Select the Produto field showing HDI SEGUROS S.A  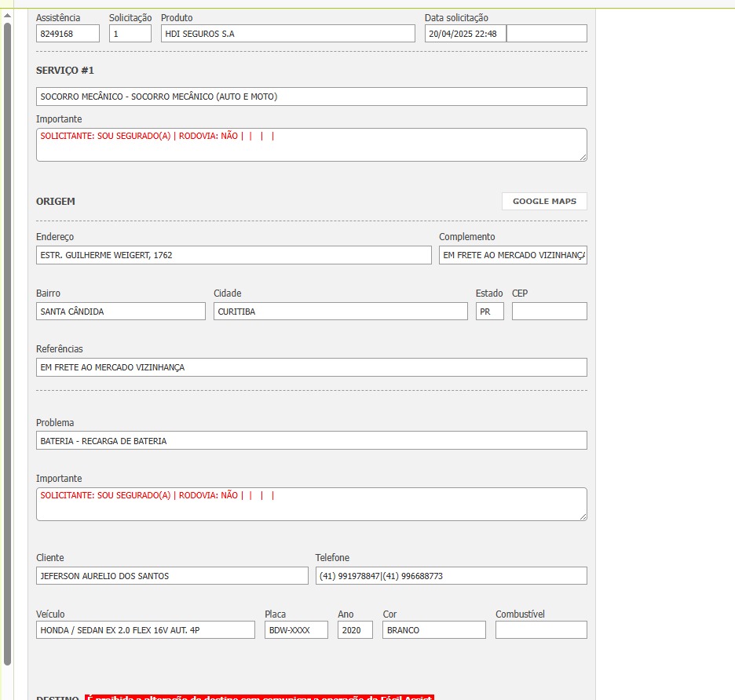pos(287,34)
